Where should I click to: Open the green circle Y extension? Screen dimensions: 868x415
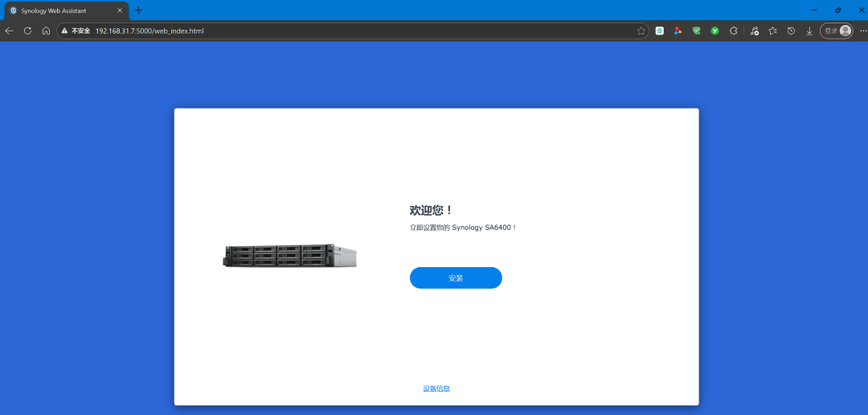pos(714,31)
